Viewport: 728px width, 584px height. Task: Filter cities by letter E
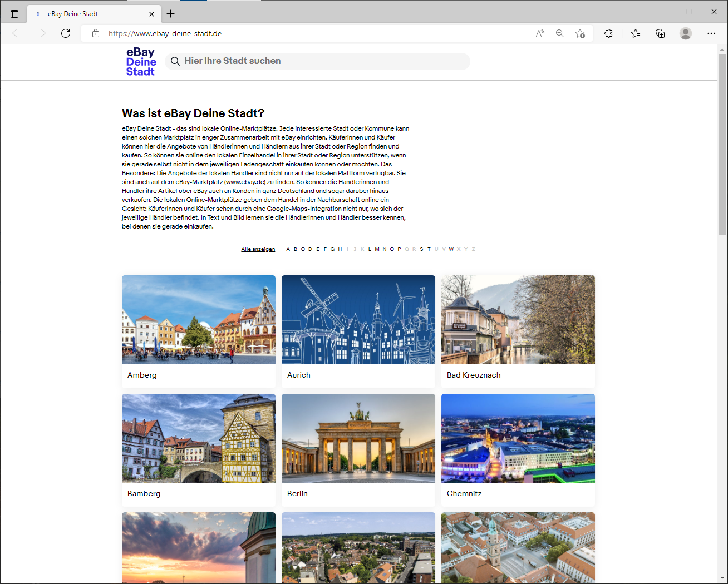318,249
